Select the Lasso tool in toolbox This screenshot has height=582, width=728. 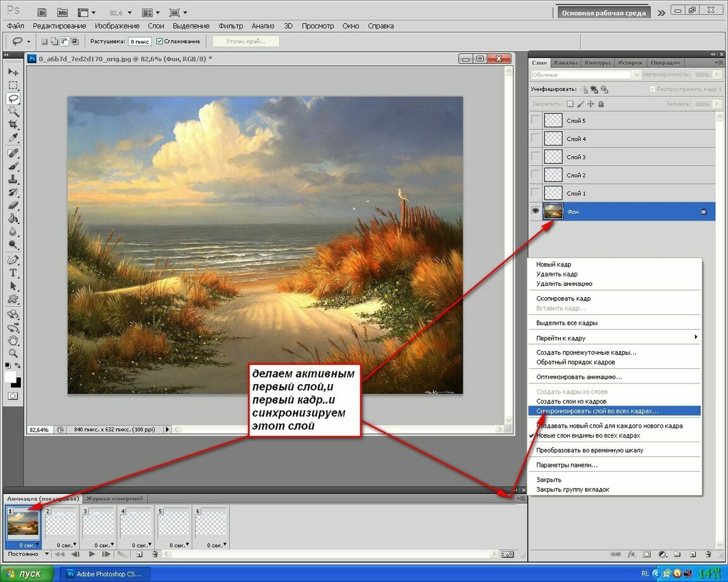click(13, 98)
